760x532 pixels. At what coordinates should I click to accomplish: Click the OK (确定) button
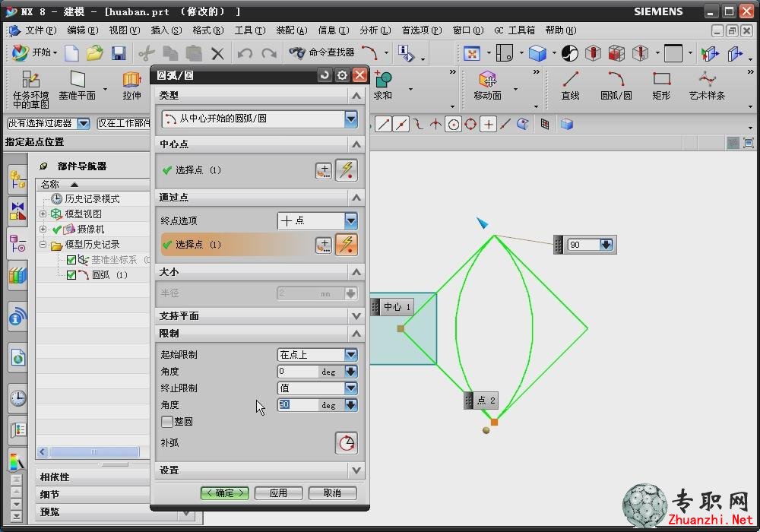coord(225,493)
